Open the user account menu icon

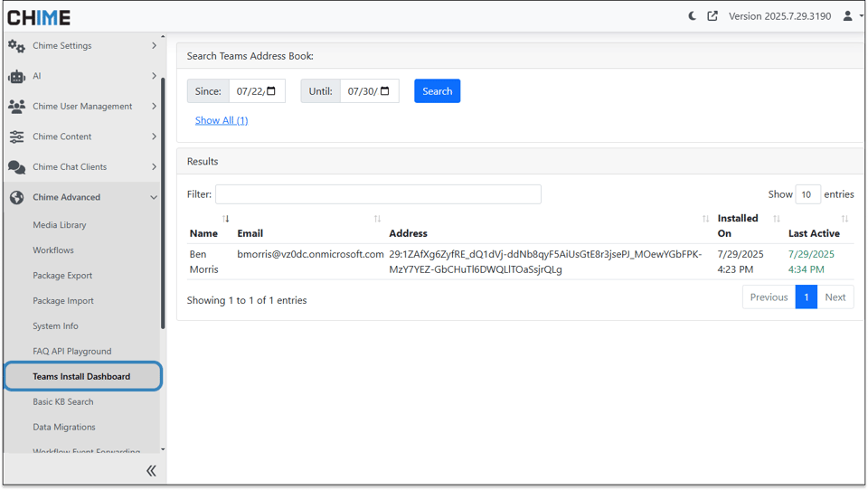coord(847,16)
